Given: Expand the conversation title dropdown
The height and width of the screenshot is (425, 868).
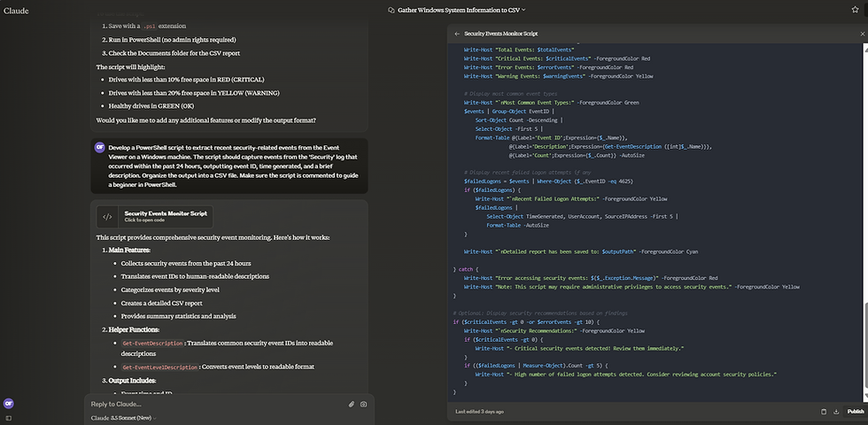Looking at the screenshot, I should 523,10.
